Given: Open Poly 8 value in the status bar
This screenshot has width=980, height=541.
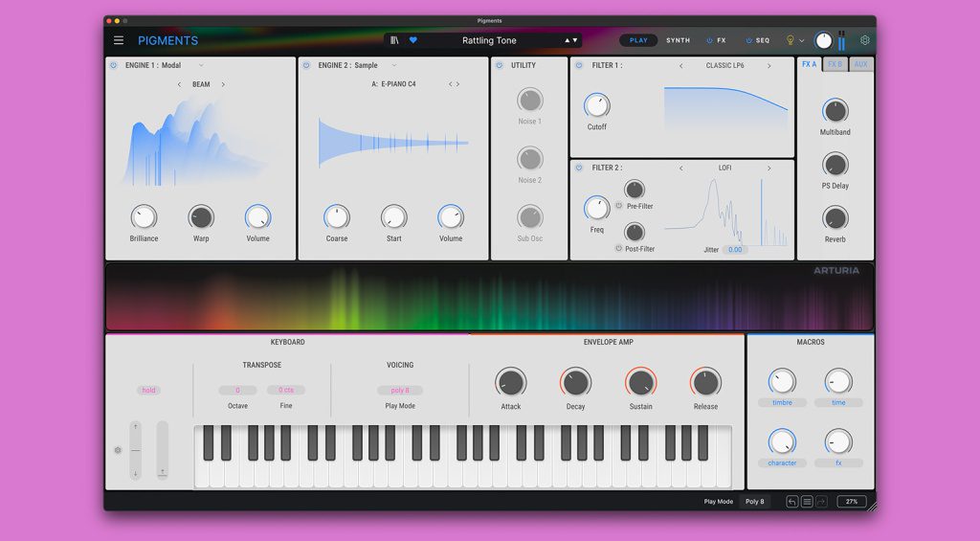Looking at the screenshot, I should (x=754, y=502).
